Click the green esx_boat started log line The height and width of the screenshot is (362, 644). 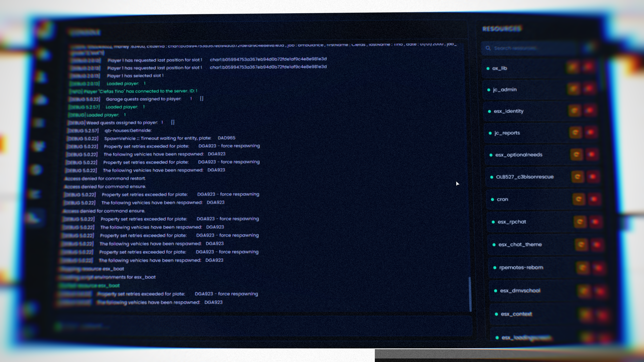[x=89, y=286]
